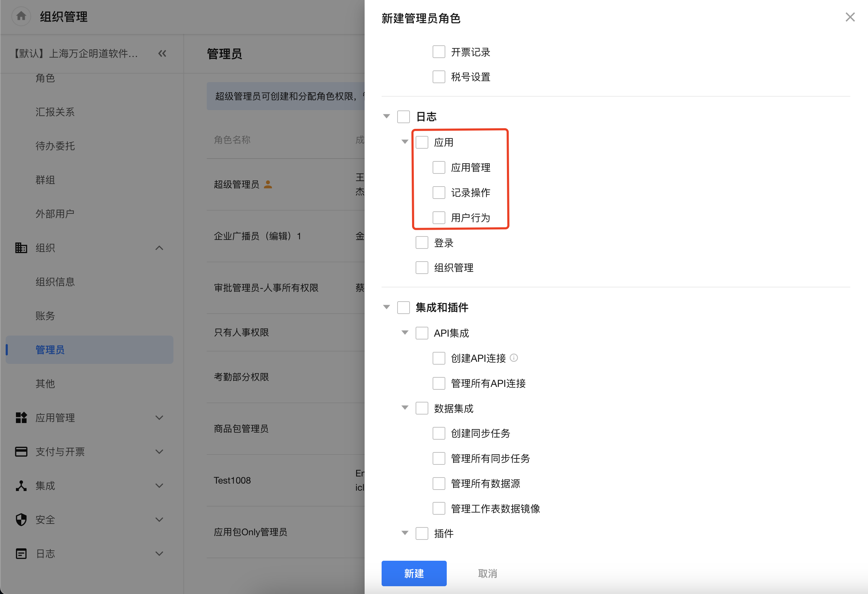Screen dimensions: 868x594
Task: Tick the 管理所有数据源 checkbox
Action: coord(439,484)
